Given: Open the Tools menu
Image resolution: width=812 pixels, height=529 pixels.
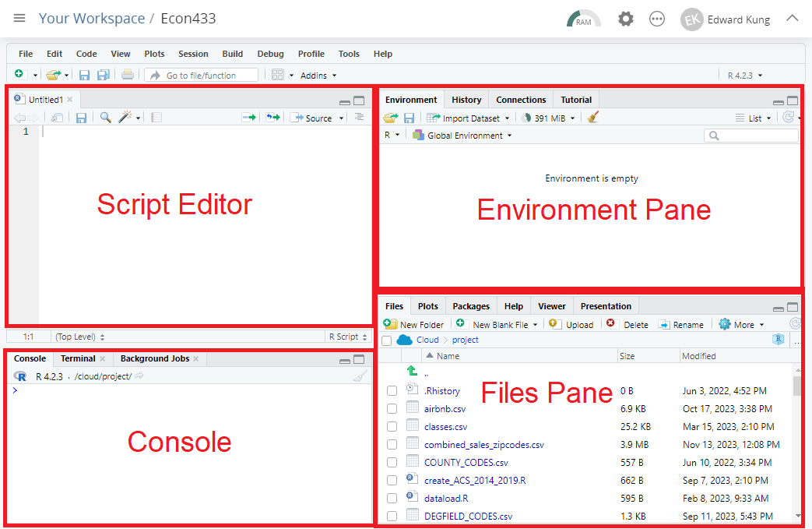Looking at the screenshot, I should (x=349, y=54).
